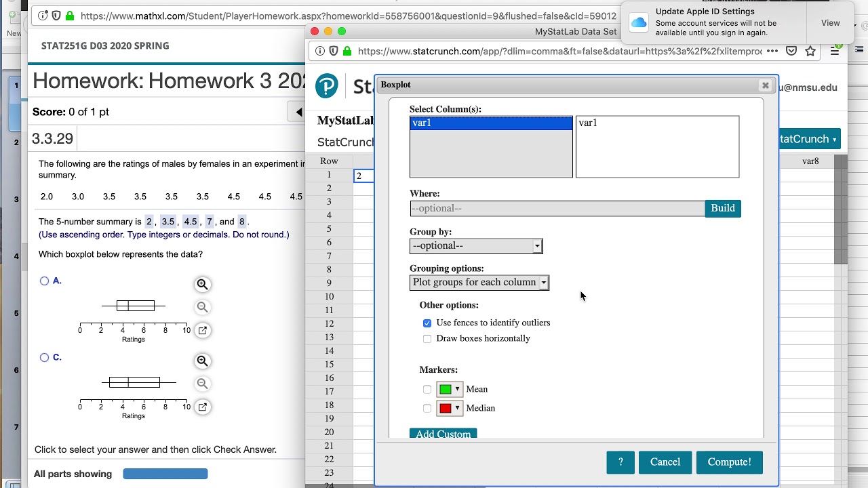The height and width of the screenshot is (488, 868).
Task: Click the answer box containing 4.5
Action: click(190, 222)
